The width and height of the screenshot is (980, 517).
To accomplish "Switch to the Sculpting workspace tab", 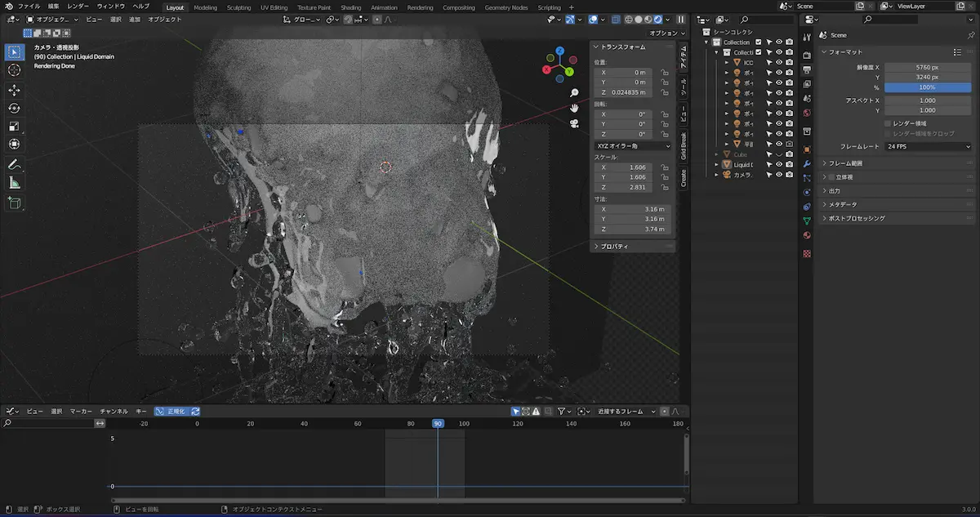I will [238, 7].
